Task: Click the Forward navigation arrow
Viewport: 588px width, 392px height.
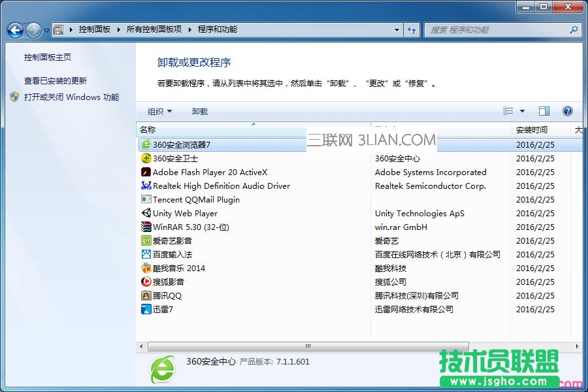Action: click(x=33, y=30)
